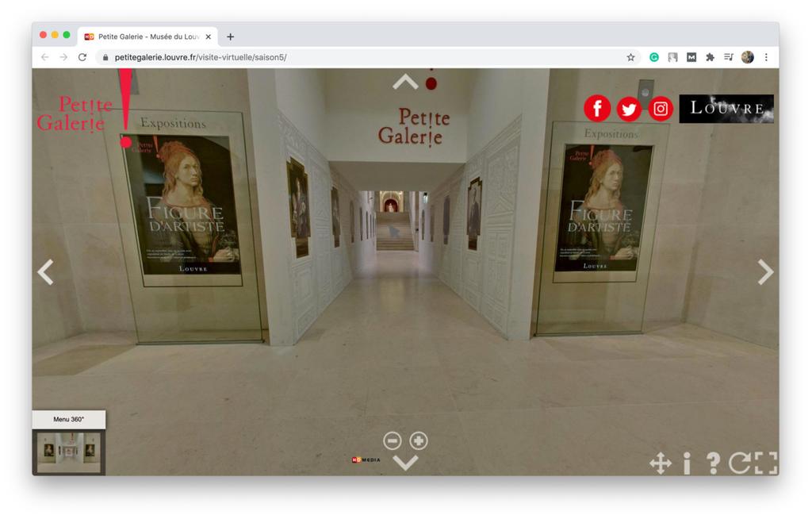The width and height of the screenshot is (812, 519).
Task: Open the Menu 360° panel tab
Action: click(x=69, y=420)
